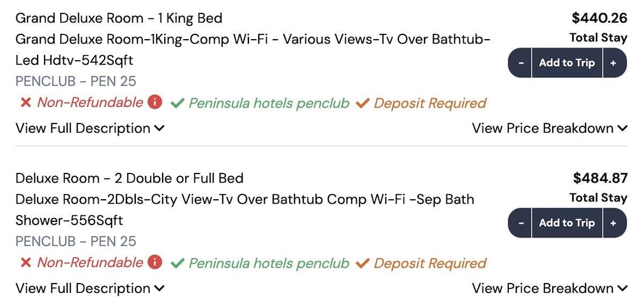Click green checkmark by Grand Deluxe Peninsula penclub

click(178, 103)
